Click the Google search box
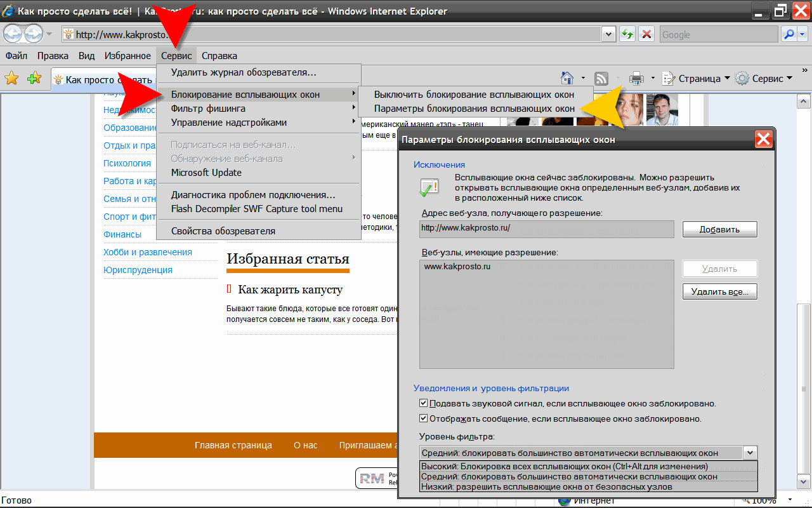The width and height of the screenshot is (812, 508). (x=719, y=34)
